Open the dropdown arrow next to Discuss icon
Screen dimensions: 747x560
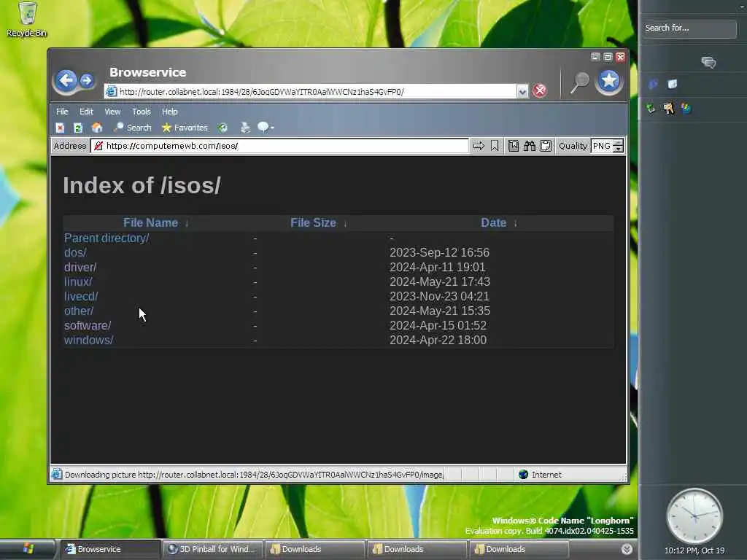coord(272,128)
